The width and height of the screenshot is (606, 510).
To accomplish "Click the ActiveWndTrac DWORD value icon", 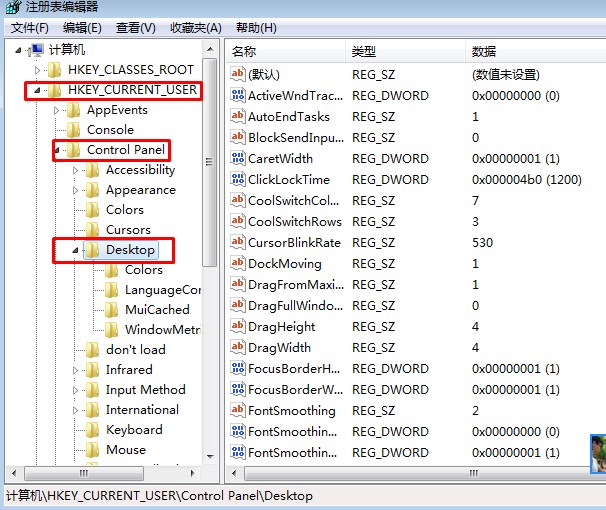I will pos(238,95).
